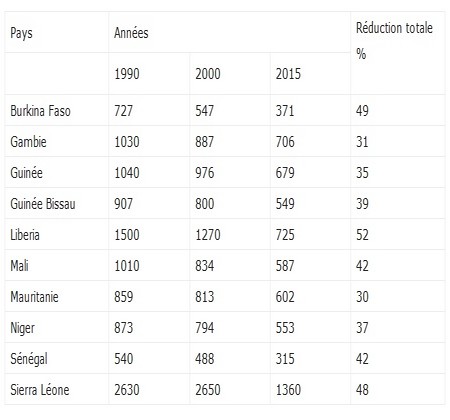This screenshot has width=450, height=420.
Task: Click the Pays column header
Action: 21,33
